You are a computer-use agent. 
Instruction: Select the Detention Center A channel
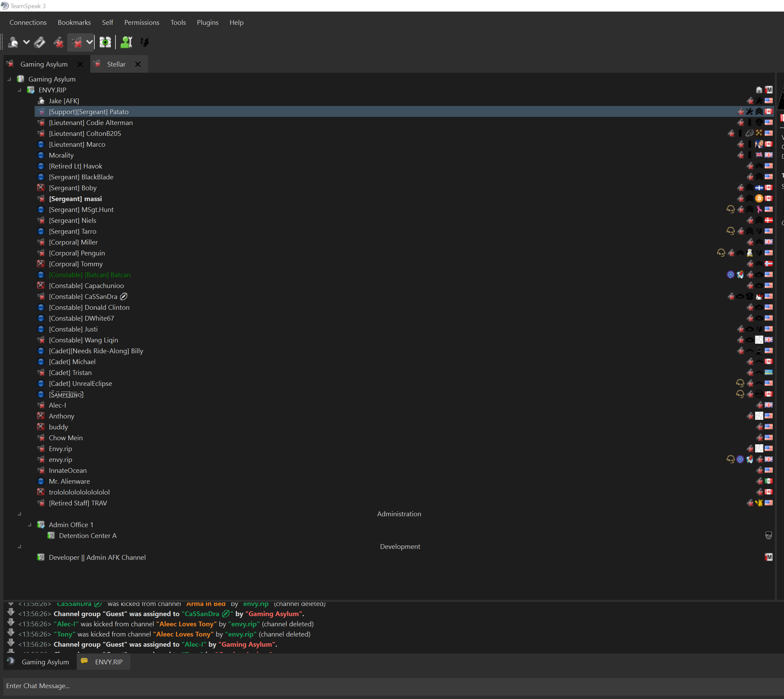(88, 535)
